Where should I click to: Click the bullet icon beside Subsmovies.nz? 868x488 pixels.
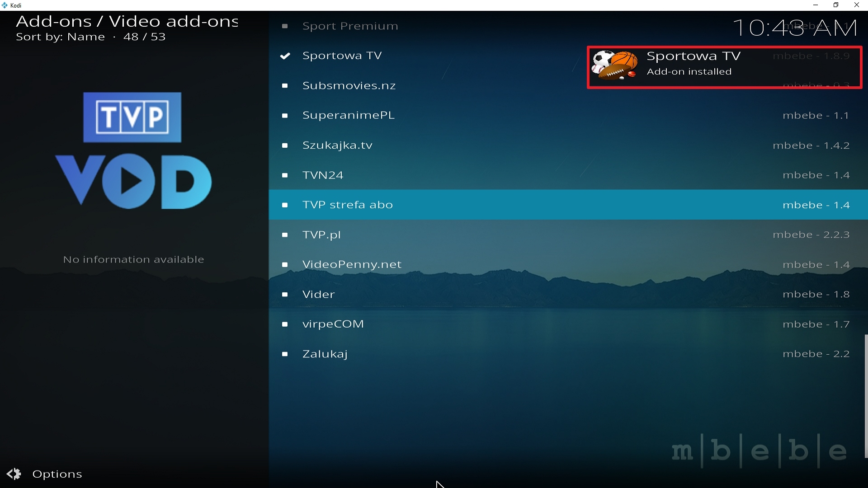coord(285,86)
